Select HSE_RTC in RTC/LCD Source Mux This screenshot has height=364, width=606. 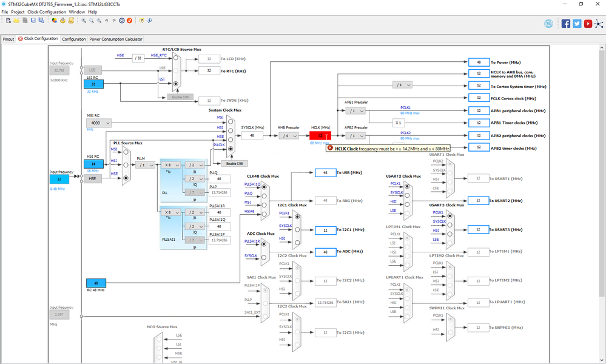176,58
